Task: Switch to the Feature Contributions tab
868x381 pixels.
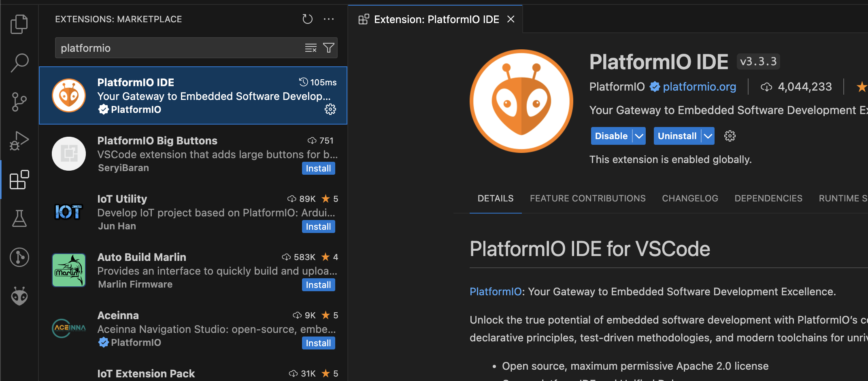Action: [x=588, y=198]
